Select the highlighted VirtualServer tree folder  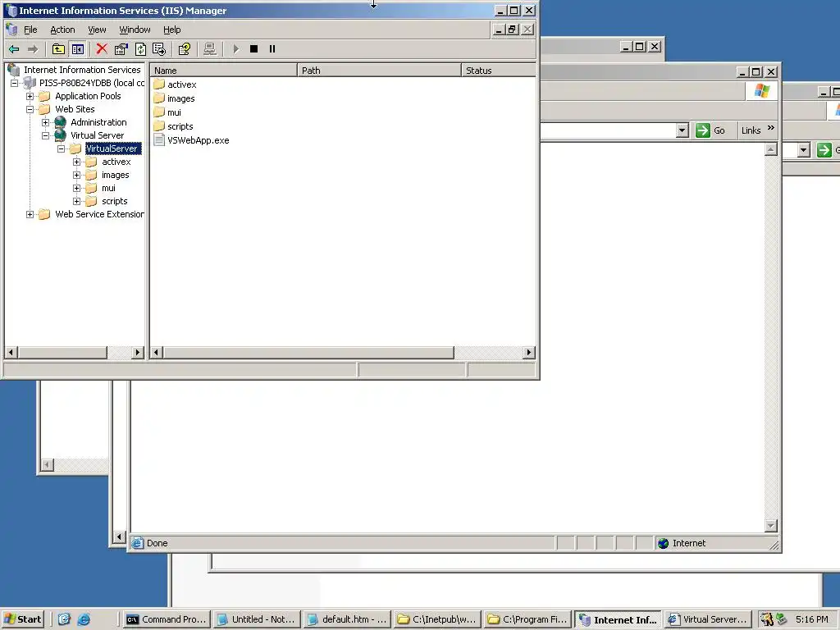click(112, 148)
